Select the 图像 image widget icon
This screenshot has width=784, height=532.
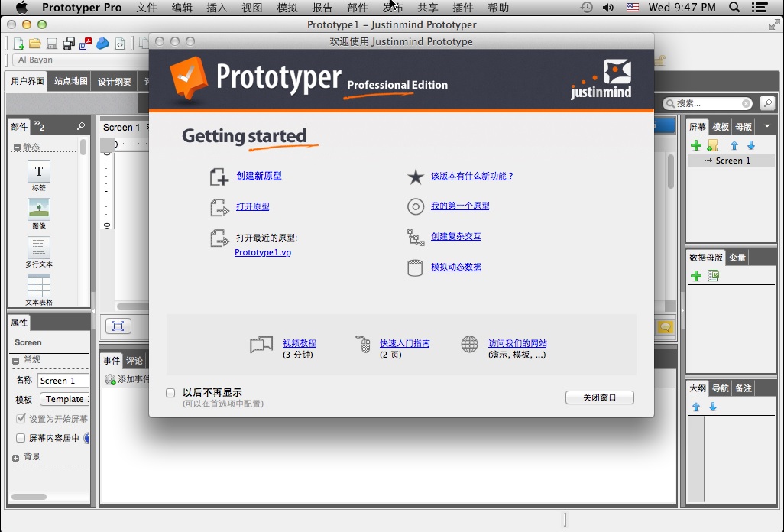pyautogui.click(x=39, y=209)
